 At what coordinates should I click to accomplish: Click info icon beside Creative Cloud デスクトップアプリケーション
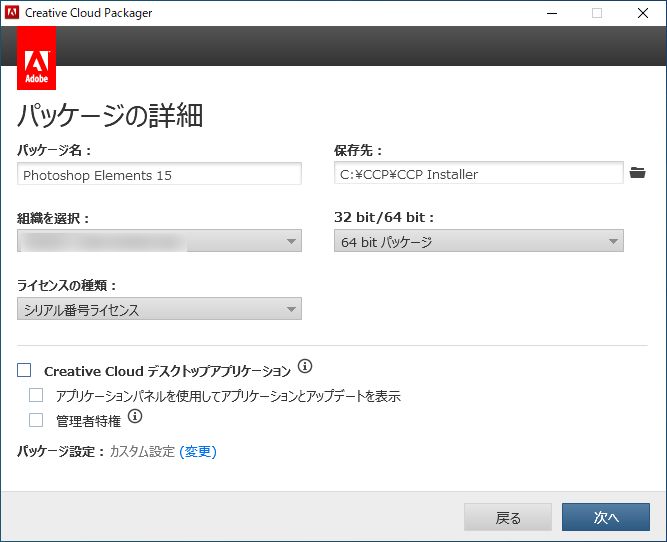pos(305,366)
